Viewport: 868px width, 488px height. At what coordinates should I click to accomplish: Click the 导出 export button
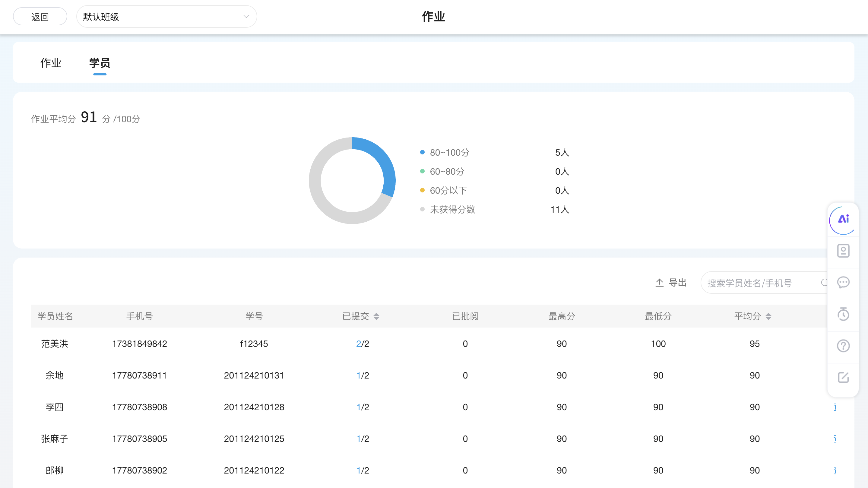pos(671,282)
